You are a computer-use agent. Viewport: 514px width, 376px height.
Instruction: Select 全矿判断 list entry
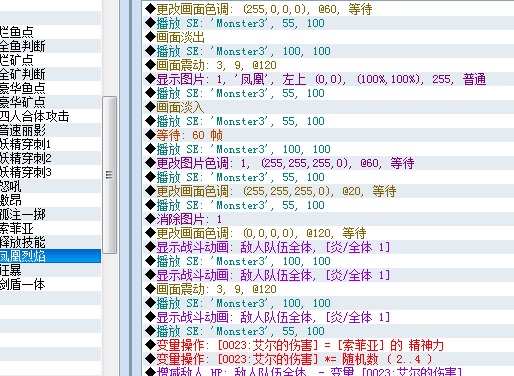tap(50, 74)
